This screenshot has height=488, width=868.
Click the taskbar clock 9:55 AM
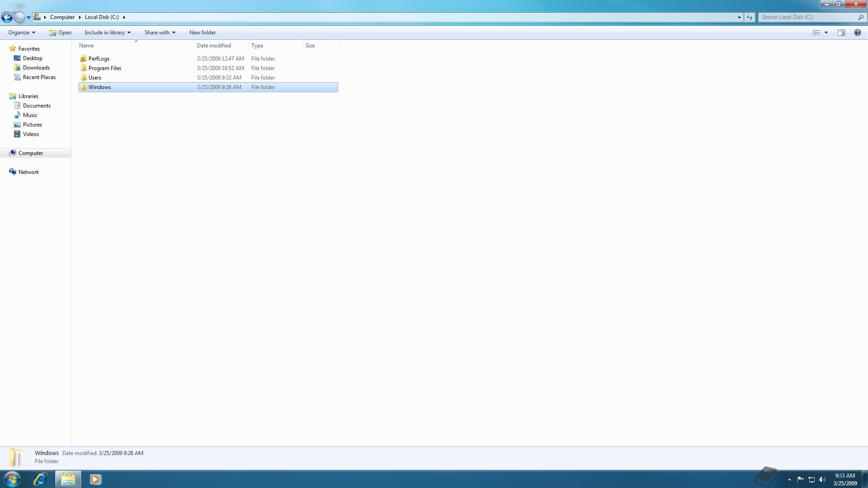click(845, 476)
